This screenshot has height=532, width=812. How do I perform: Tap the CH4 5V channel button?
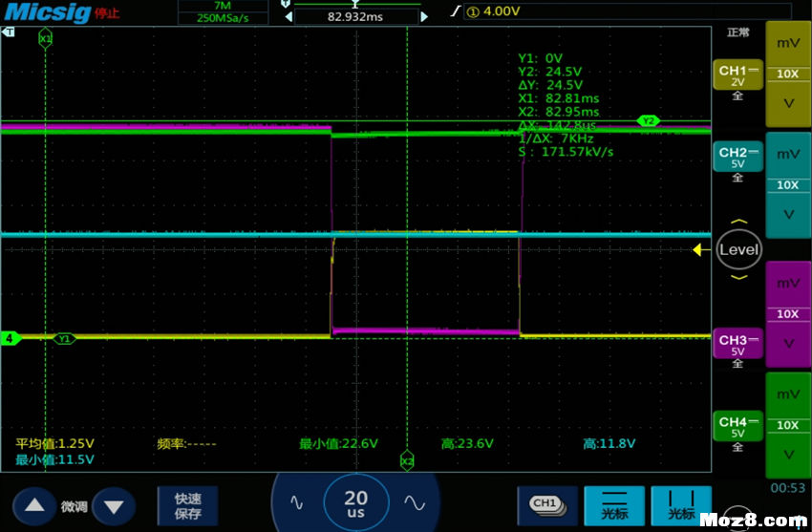(737, 426)
